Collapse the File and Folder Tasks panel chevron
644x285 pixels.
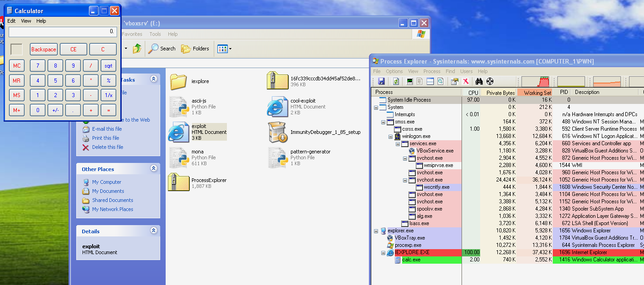click(x=153, y=79)
